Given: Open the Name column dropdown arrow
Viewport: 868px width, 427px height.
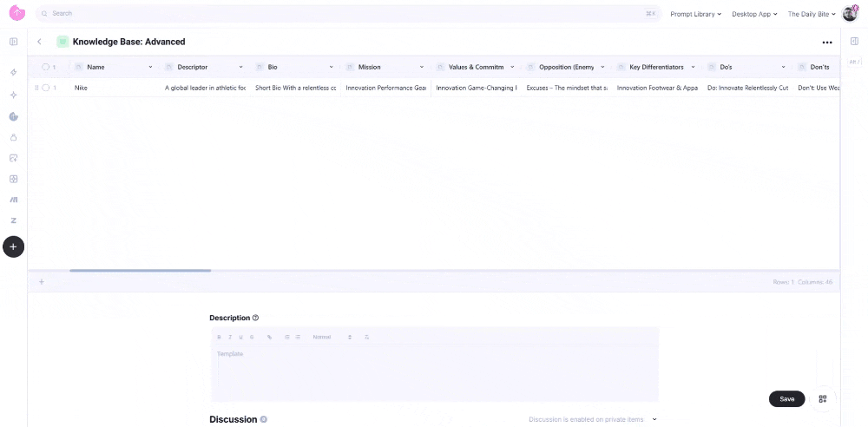Looking at the screenshot, I should coord(150,67).
